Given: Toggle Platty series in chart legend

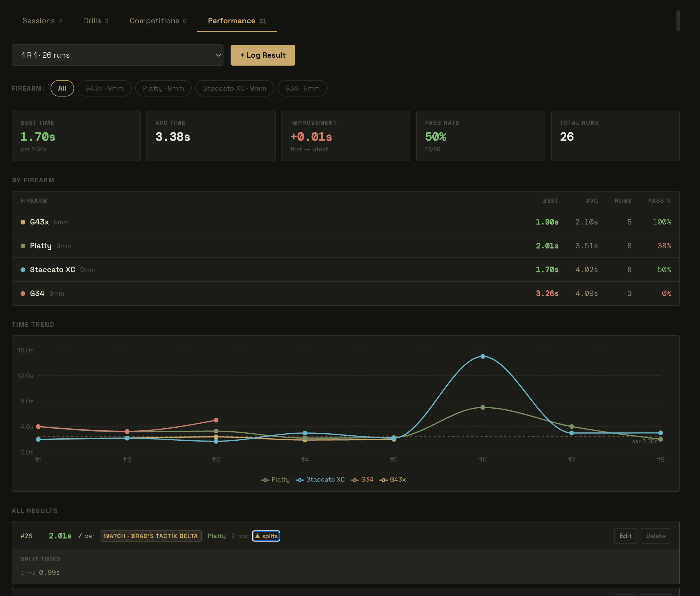Looking at the screenshot, I should (x=275, y=480).
